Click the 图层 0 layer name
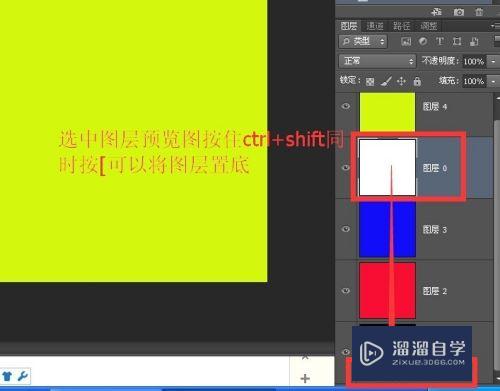 [x=435, y=168]
